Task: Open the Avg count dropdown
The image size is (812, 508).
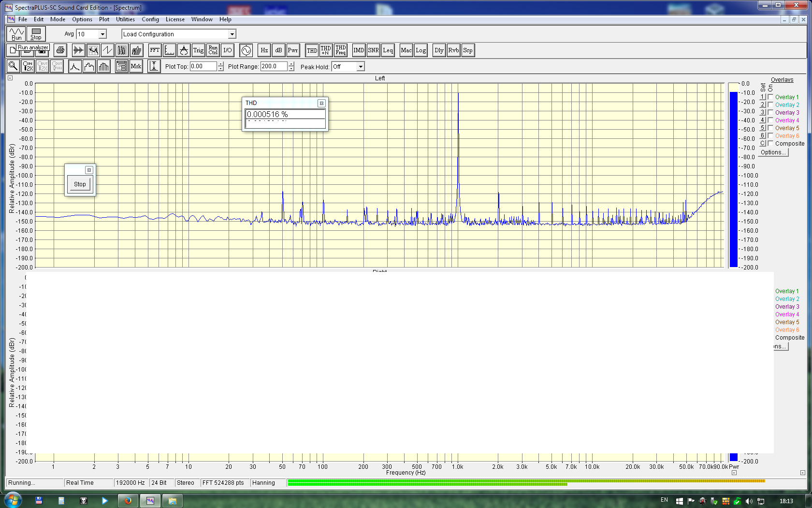Action: click(x=102, y=34)
